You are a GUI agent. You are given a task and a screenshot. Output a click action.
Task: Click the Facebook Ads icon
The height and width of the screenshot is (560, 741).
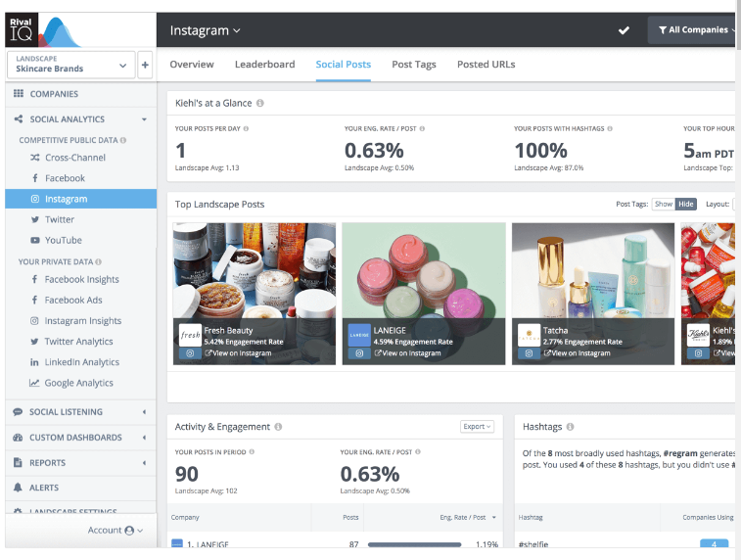pyautogui.click(x=34, y=301)
